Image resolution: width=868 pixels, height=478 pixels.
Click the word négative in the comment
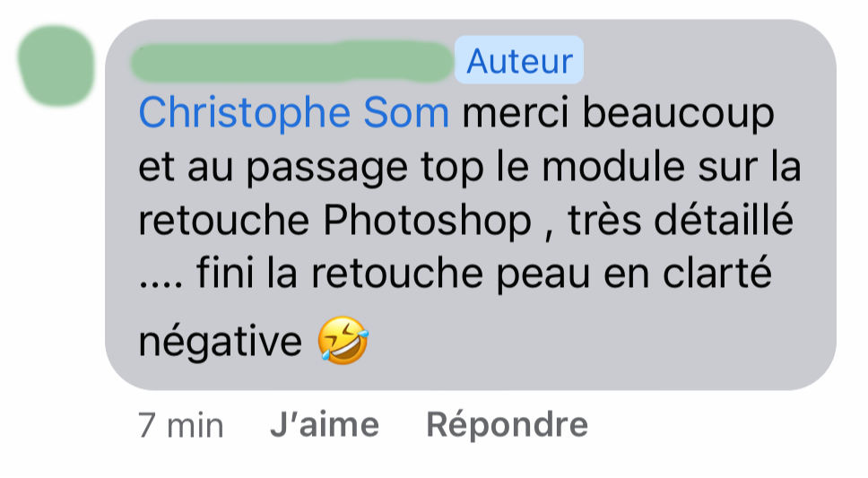(x=221, y=341)
